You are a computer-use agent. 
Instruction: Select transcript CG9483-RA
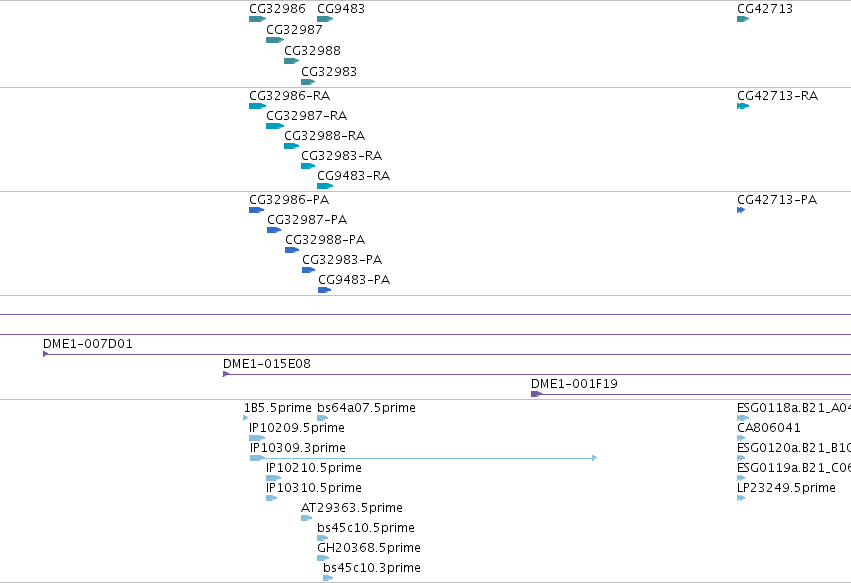[325, 186]
